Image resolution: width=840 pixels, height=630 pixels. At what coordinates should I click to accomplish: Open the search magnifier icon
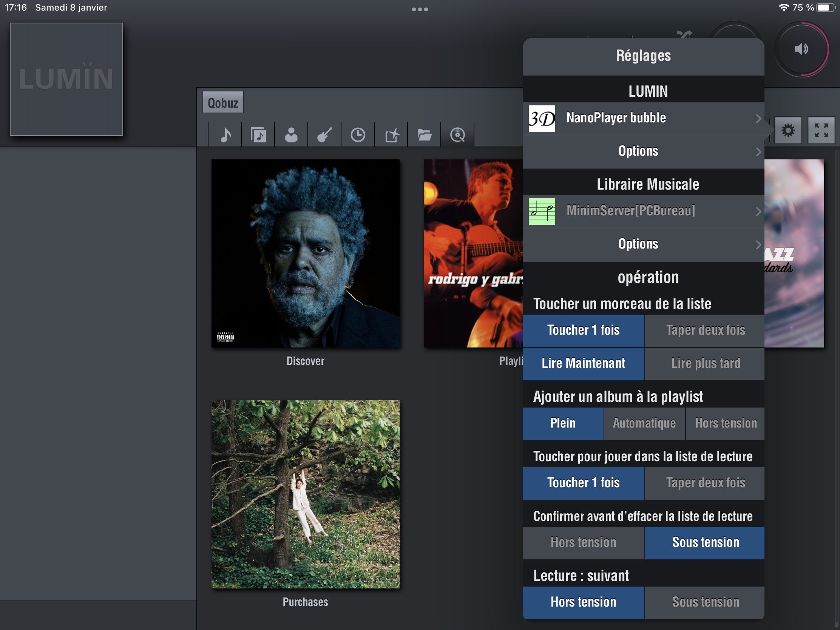458,135
